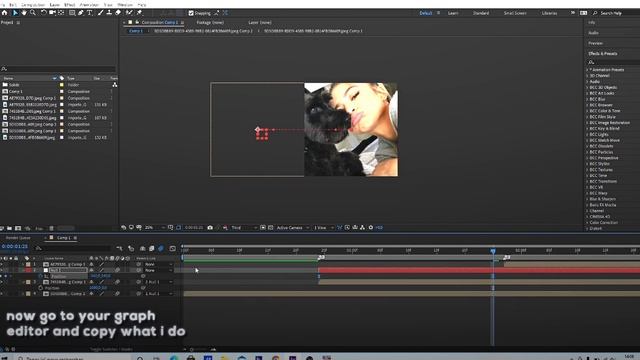Screen dimensions: 640x360
Task: Take a snapshot with the camera icon
Action: 210,228
